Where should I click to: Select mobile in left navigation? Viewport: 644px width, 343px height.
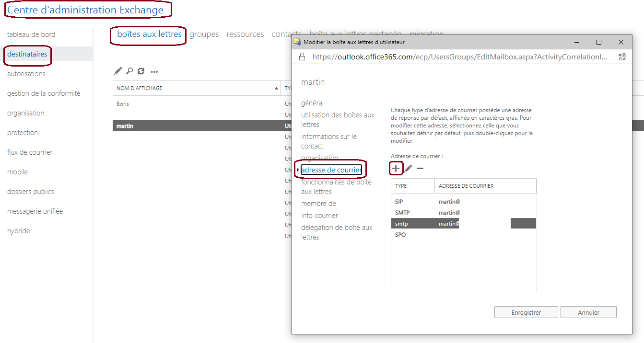tap(17, 172)
